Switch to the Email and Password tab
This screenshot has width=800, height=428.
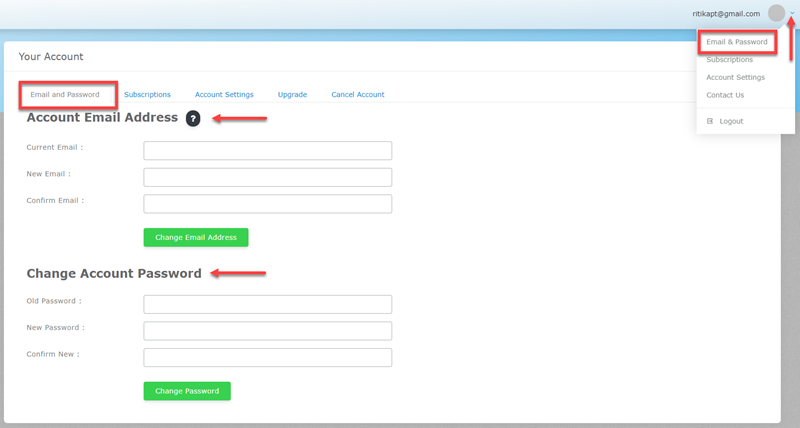click(x=65, y=95)
